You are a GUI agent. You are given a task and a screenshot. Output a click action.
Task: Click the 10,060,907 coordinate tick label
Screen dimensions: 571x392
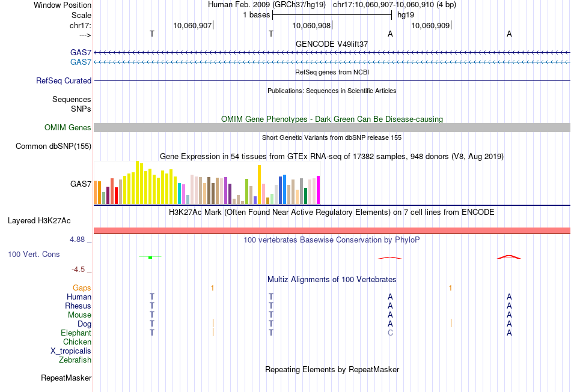tap(192, 25)
